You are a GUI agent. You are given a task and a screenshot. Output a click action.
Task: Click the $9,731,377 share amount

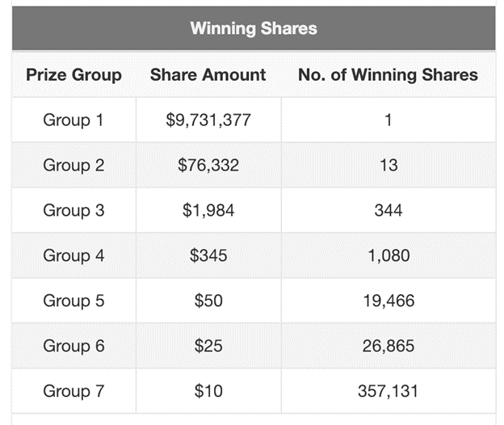coord(208,120)
